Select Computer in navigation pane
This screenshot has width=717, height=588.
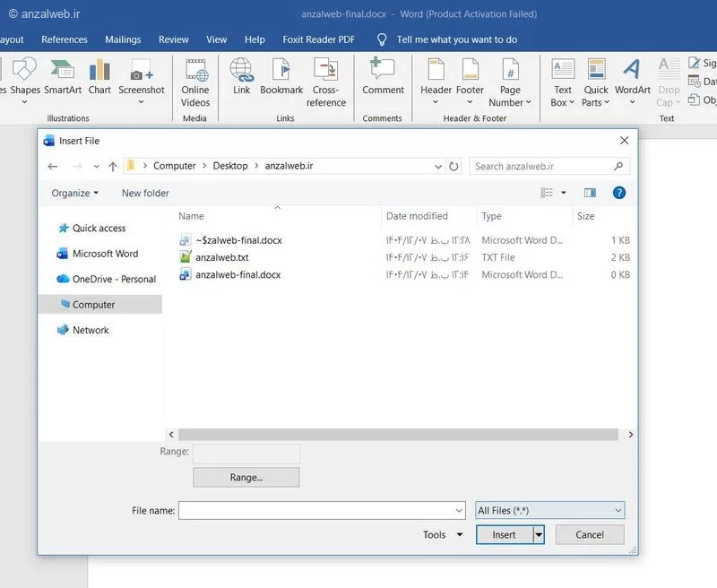(100, 305)
